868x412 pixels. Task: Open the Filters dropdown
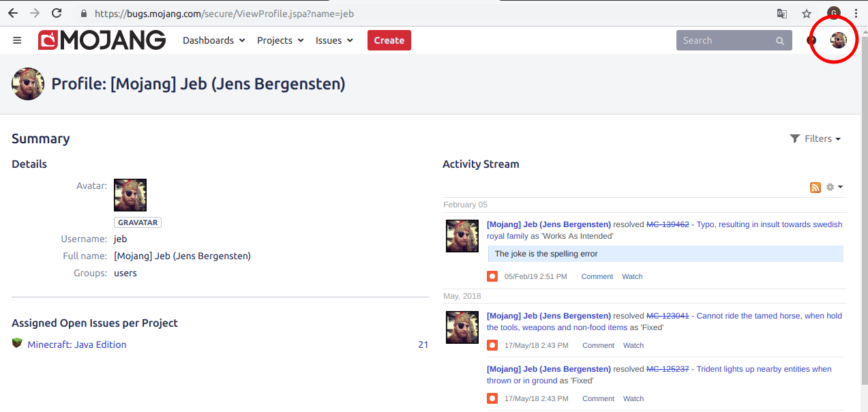[815, 138]
